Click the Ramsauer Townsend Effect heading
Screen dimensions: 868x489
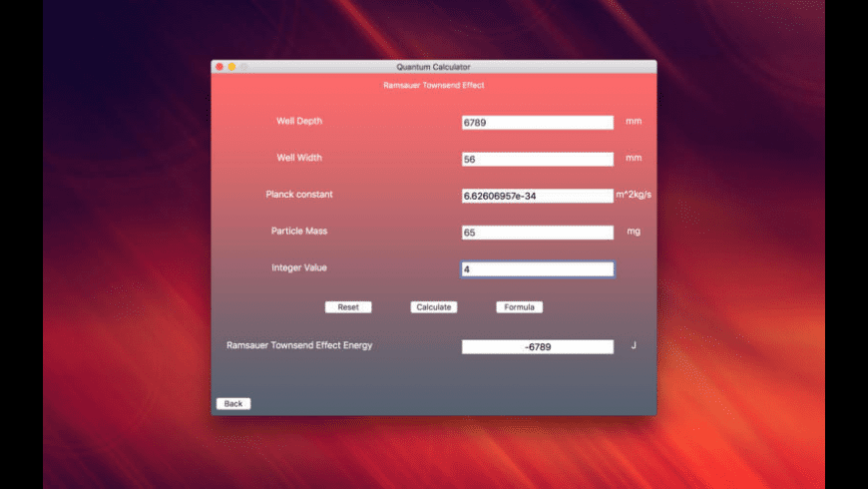433,85
